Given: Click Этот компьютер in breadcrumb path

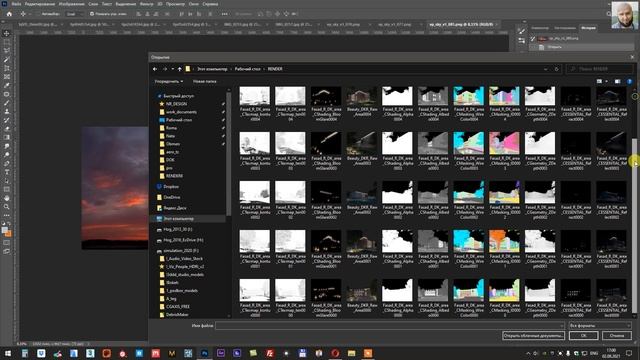Looking at the screenshot, I should click(x=212, y=69).
